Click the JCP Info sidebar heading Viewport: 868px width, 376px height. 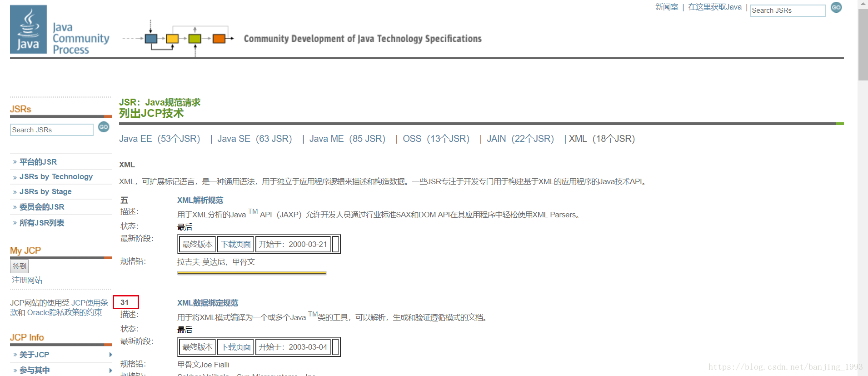pyautogui.click(x=27, y=337)
